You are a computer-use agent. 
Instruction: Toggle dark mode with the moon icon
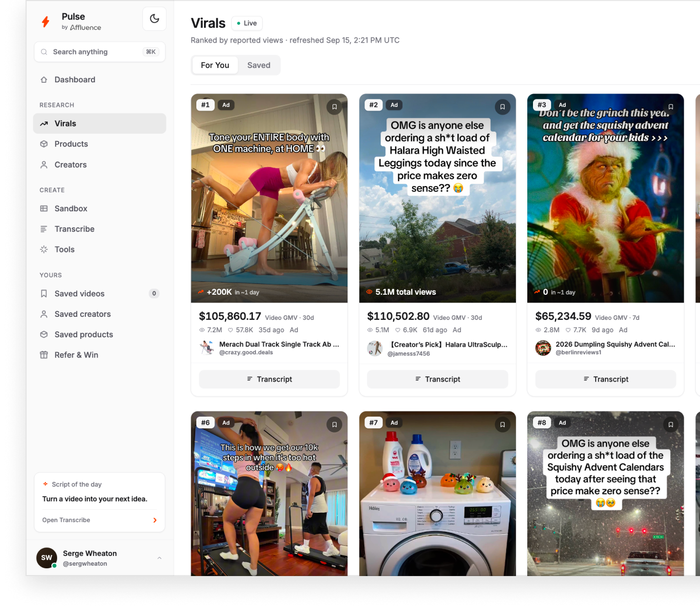point(154,19)
